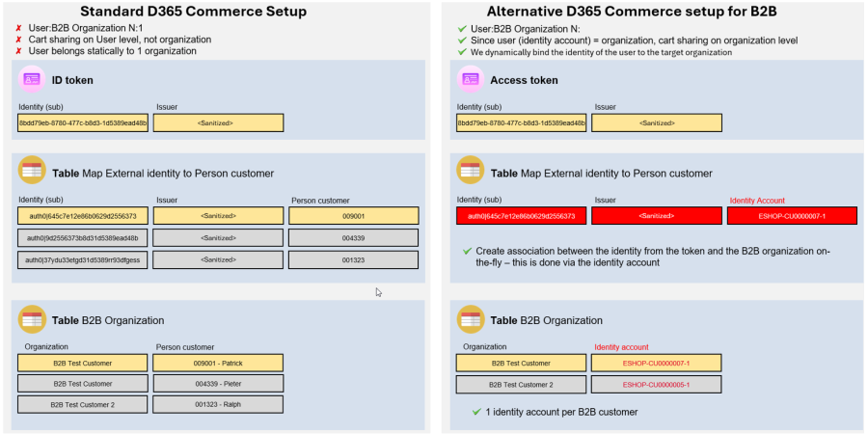The width and height of the screenshot is (868, 434).
Task: Select the '001323 - Ralph' cell
Action: tap(218, 405)
